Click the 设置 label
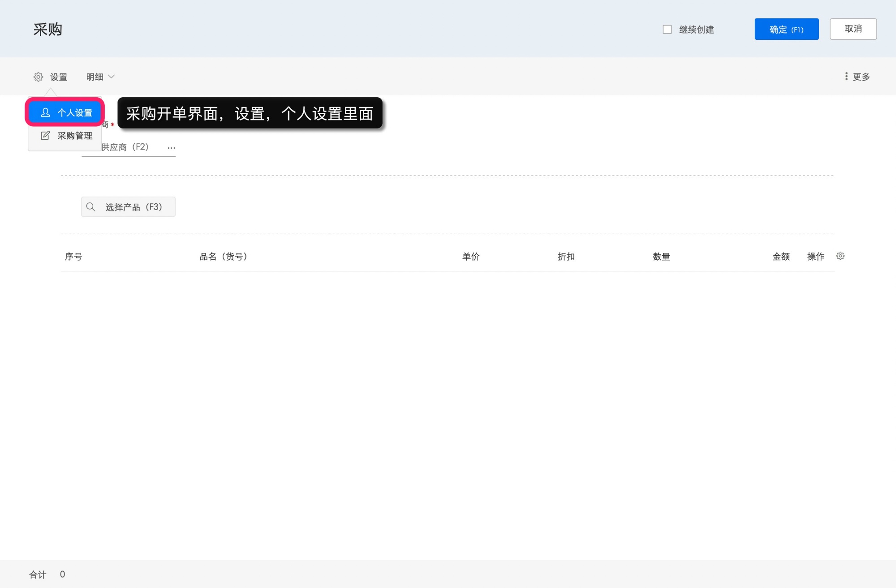Viewport: 896px width, 588px height. click(x=59, y=77)
